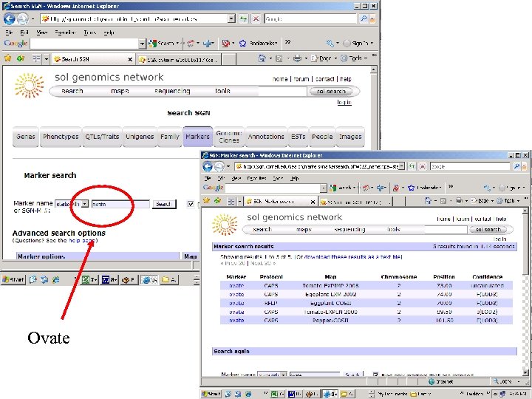
Task: Click Google toolbar Bookmarks star, Search SGN window
Action: [242, 43]
